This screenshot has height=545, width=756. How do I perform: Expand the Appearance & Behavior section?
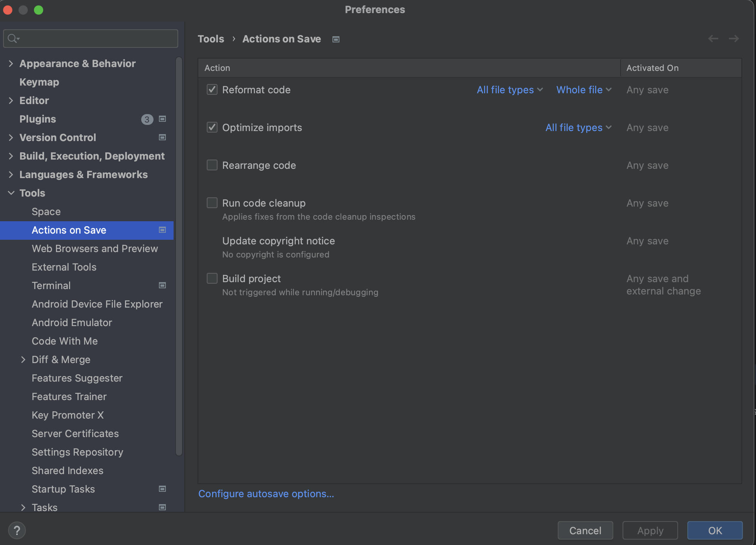coord(11,64)
